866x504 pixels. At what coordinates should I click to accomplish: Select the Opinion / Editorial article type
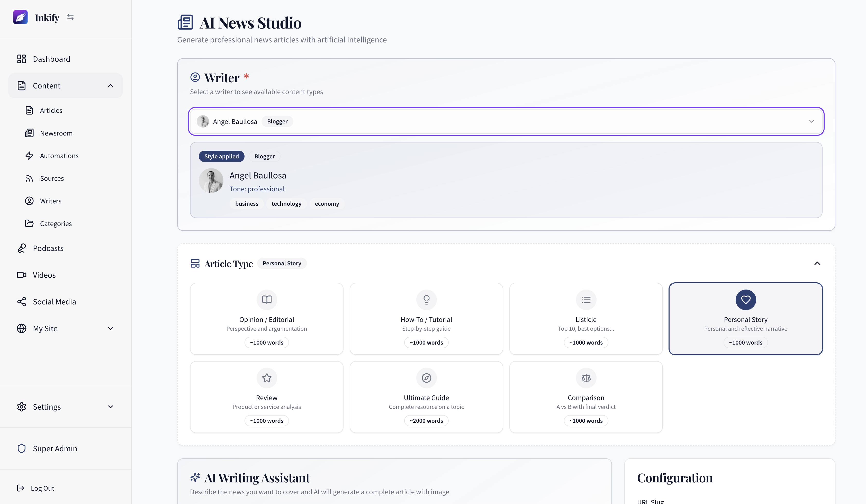tap(267, 319)
